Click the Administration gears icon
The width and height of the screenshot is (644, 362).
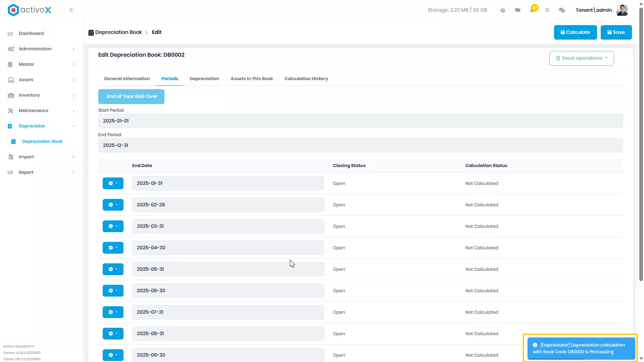point(11,49)
